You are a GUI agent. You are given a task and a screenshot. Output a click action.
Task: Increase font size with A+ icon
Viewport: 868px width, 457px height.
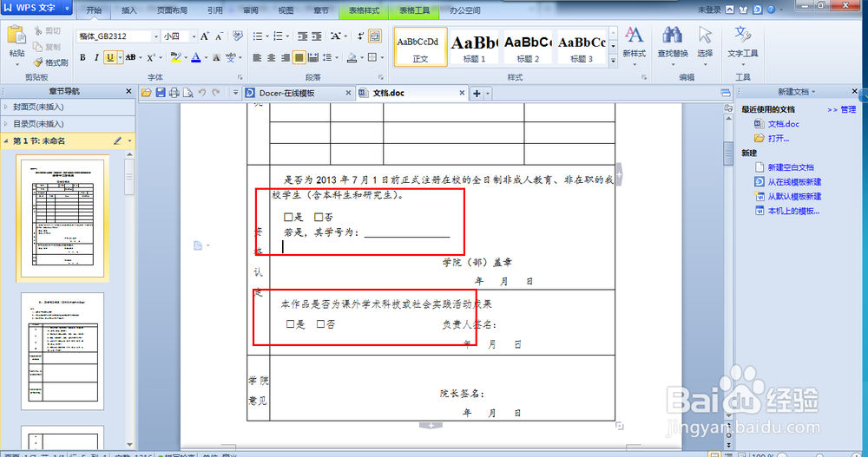pyautogui.click(x=205, y=36)
